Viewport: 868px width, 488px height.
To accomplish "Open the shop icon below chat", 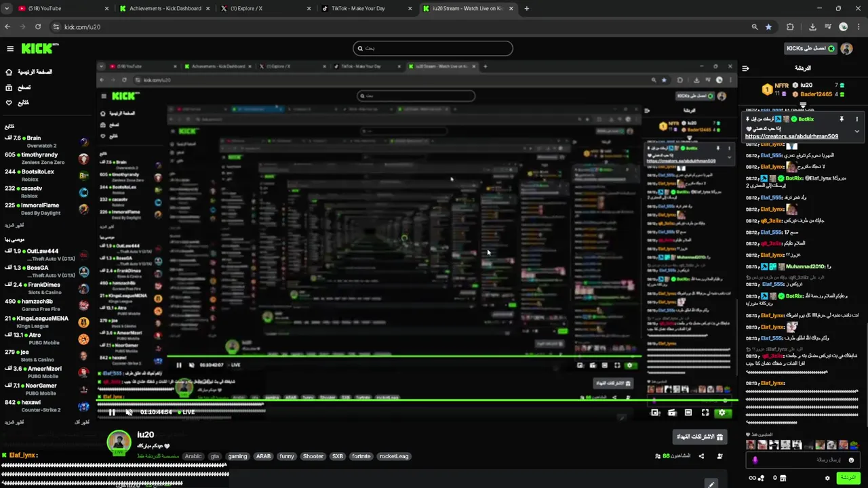I will pos(783,478).
